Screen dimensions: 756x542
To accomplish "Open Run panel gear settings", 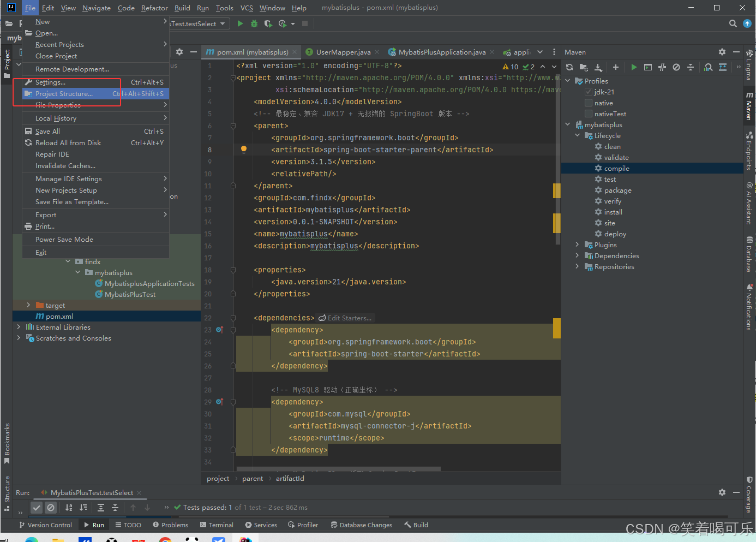I will pyautogui.click(x=722, y=492).
